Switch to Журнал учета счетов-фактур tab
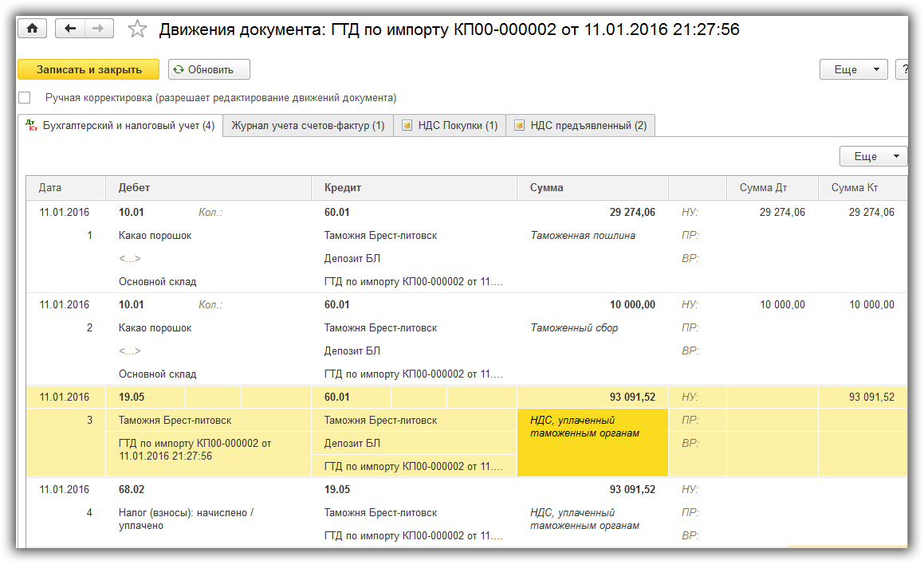 (x=308, y=126)
